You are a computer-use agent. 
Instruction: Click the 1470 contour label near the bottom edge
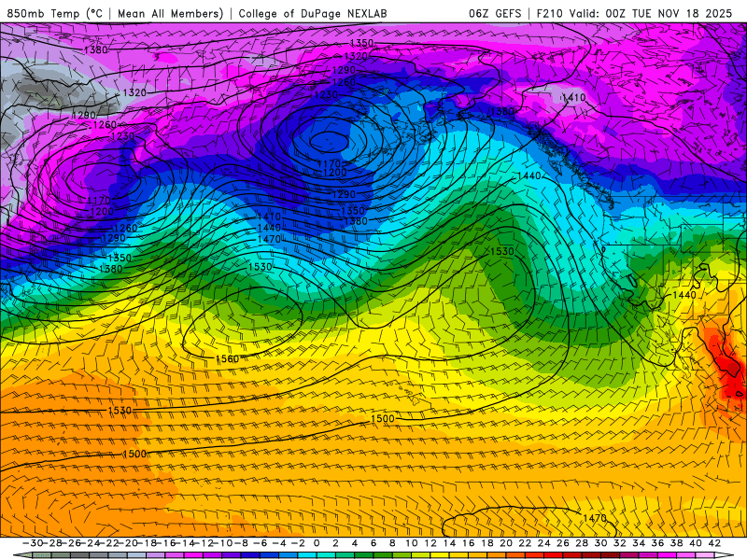coord(595,518)
